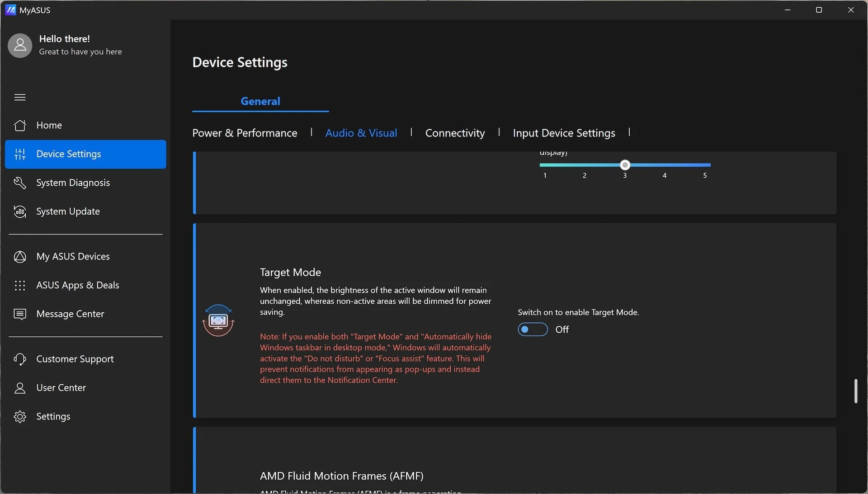Click the Target Mode monitor illustration icon
Image resolution: width=868 pixels, height=494 pixels.
(218, 320)
